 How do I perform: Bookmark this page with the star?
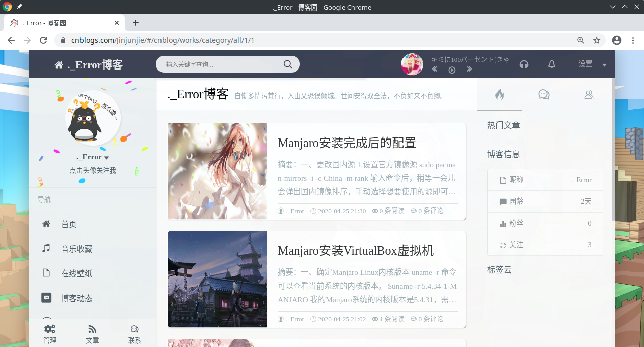[x=597, y=40]
